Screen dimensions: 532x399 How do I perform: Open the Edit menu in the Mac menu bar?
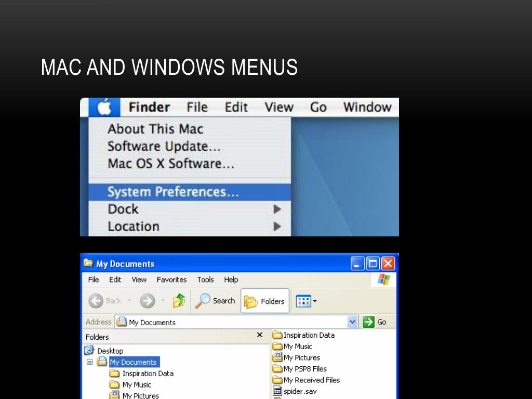click(x=236, y=107)
